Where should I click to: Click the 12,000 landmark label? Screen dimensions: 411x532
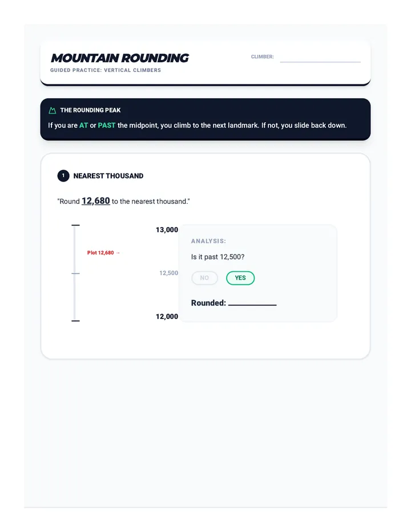167,317
